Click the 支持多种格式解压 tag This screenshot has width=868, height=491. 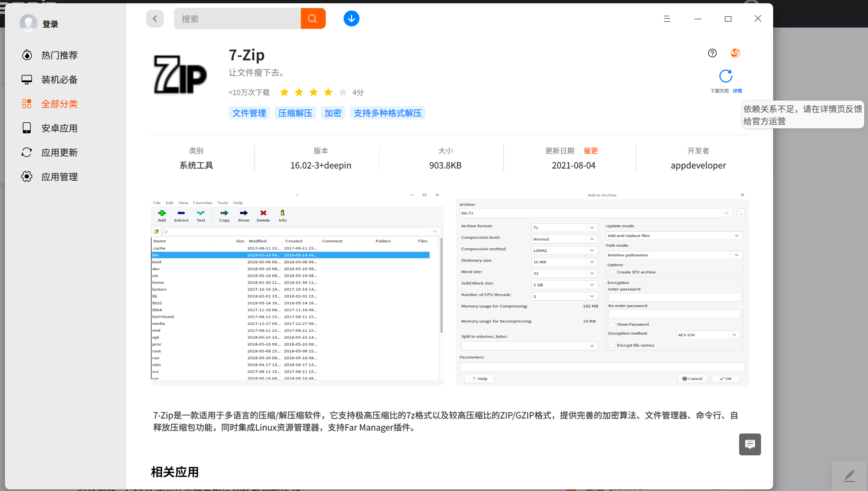tap(387, 113)
